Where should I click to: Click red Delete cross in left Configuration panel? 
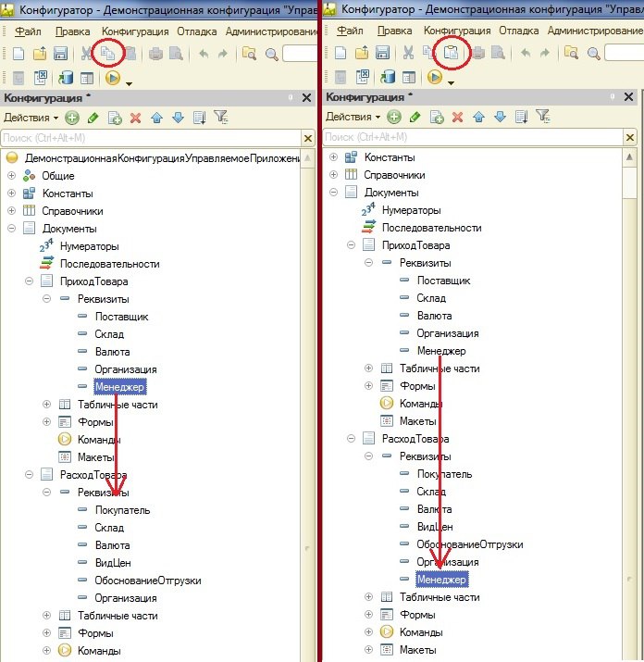(135, 118)
